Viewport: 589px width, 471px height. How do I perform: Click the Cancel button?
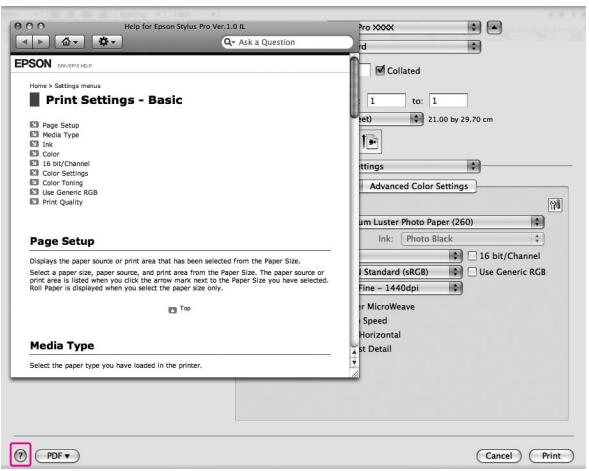tap(498, 456)
